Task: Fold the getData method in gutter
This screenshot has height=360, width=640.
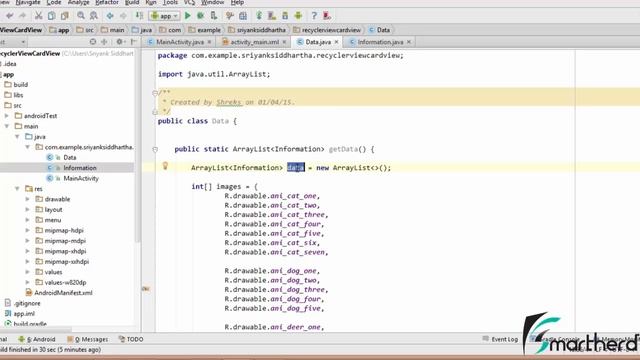Action: pyautogui.click(x=155, y=149)
